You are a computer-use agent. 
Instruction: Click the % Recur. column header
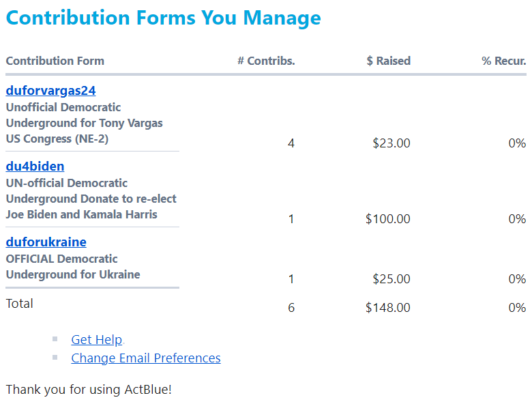503,61
